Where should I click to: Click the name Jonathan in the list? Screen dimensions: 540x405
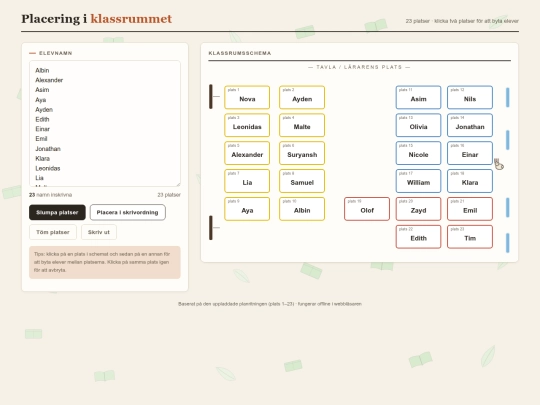[48, 149]
